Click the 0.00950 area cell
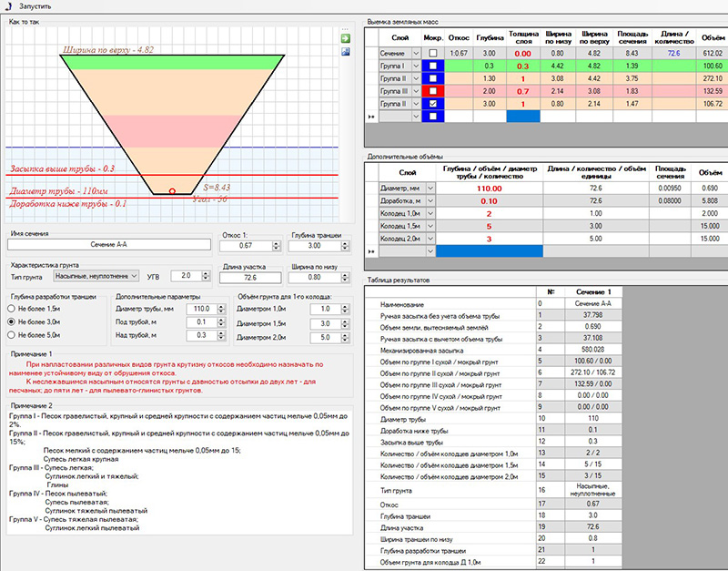Viewport: 728px width, 571px height. [670, 189]
